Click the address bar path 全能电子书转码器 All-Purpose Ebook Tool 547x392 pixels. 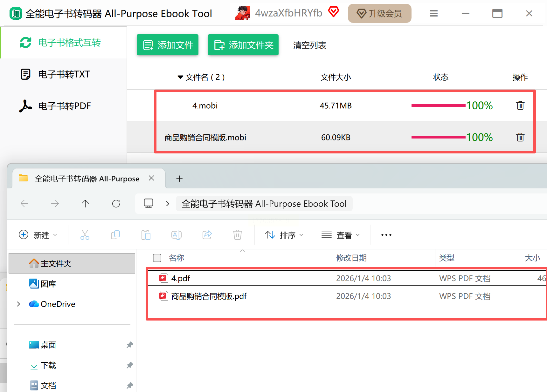click(264, 204)
